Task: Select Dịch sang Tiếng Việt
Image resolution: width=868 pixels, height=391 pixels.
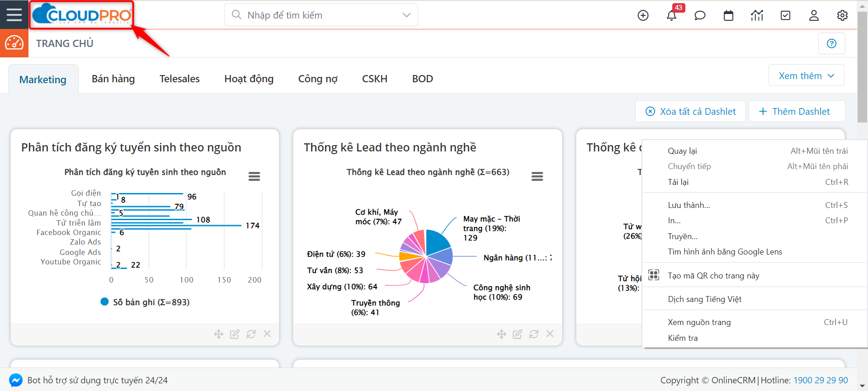Action: click(755, 299)
